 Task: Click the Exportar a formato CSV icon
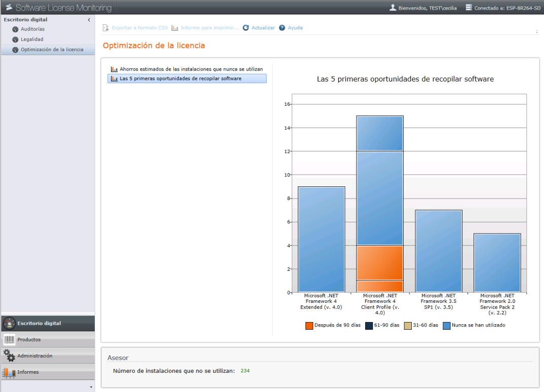(106, 28)
